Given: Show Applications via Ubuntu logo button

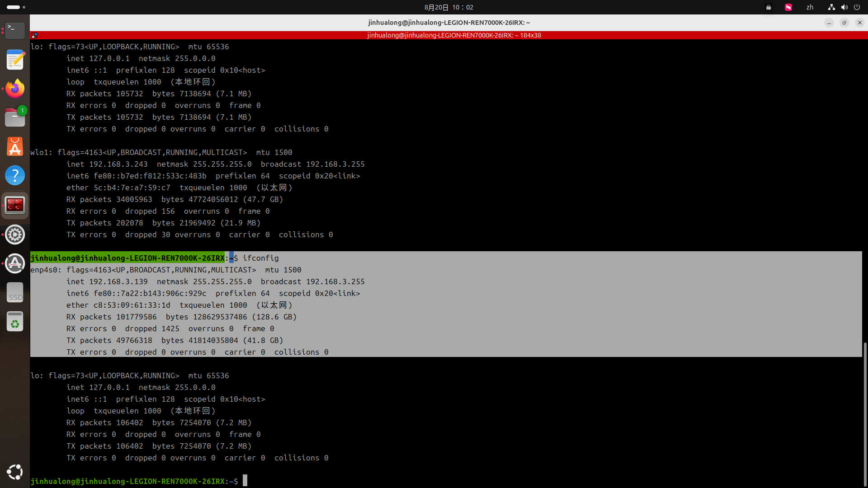Looking at the screenshot, I should click(x=15, y=472).
